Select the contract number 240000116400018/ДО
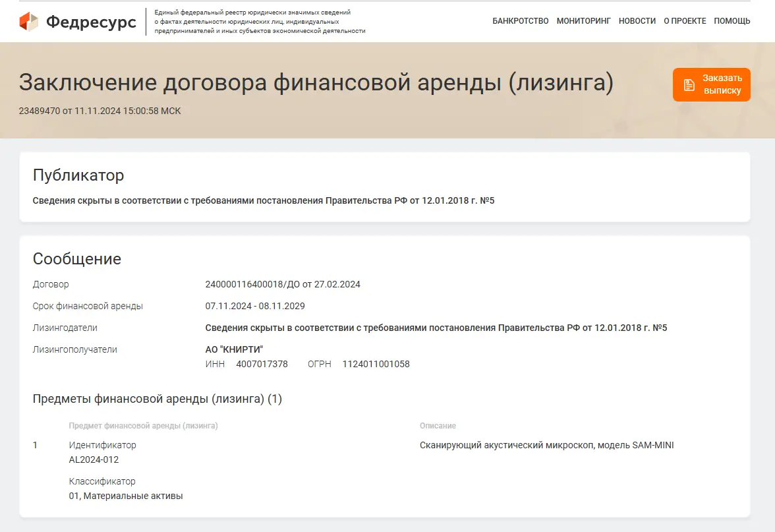 252,284
